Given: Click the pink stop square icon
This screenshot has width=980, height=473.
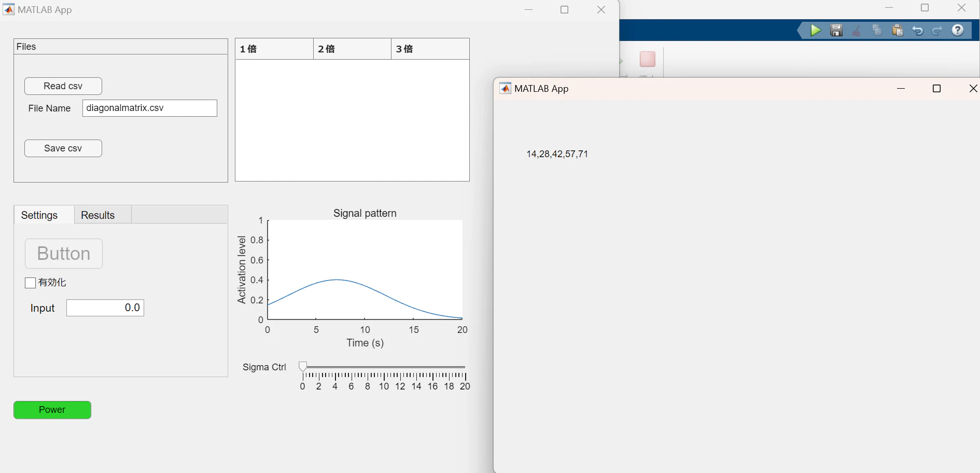Looking at the screenshot, I should [x=648, y=59].
